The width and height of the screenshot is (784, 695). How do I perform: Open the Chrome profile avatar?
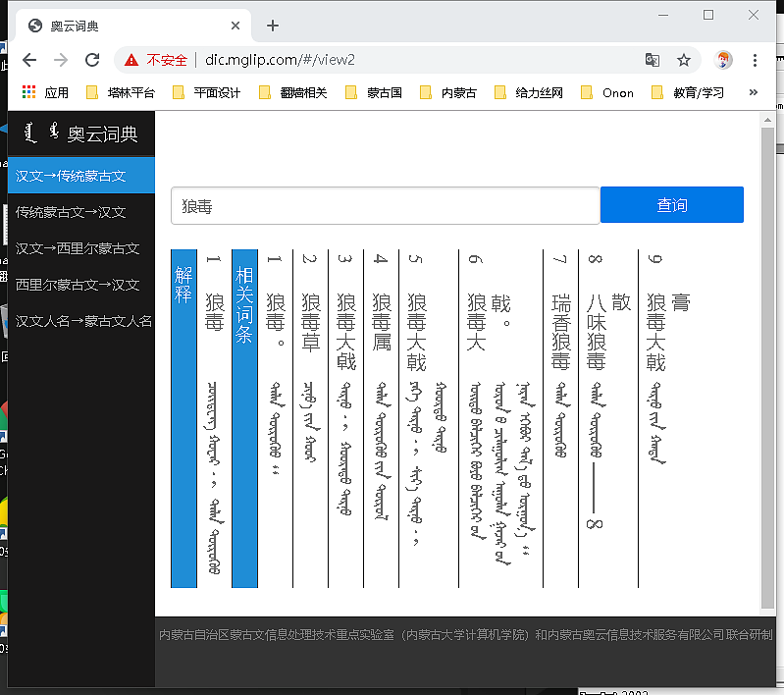(723, 60)
